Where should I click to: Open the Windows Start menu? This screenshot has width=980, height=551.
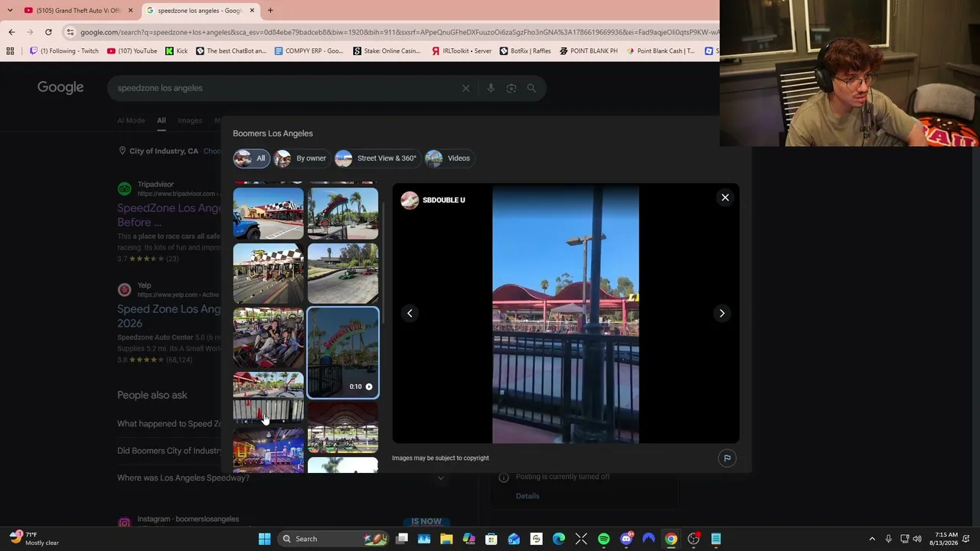coord(264,539)
